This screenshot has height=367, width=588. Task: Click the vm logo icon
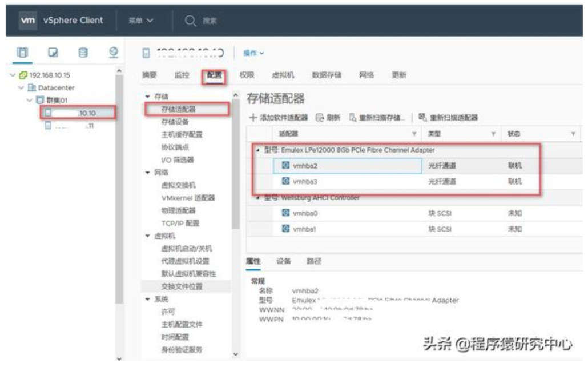(28, 20)
